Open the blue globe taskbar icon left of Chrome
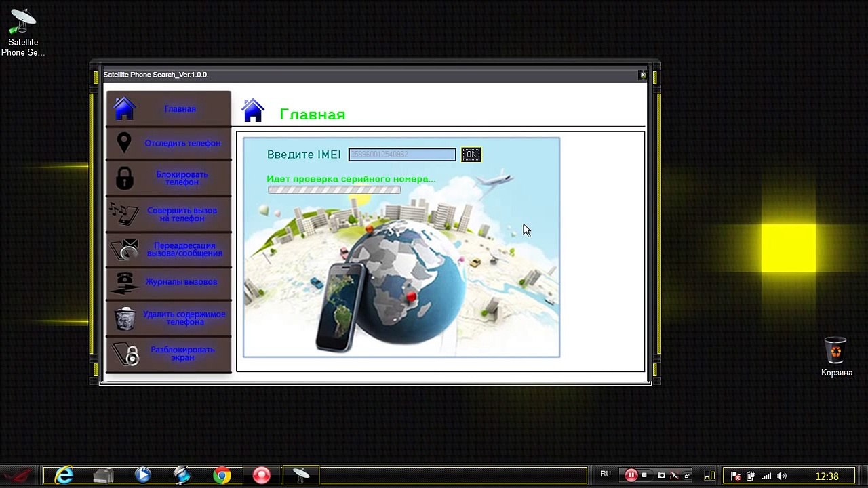 [182, 475]
